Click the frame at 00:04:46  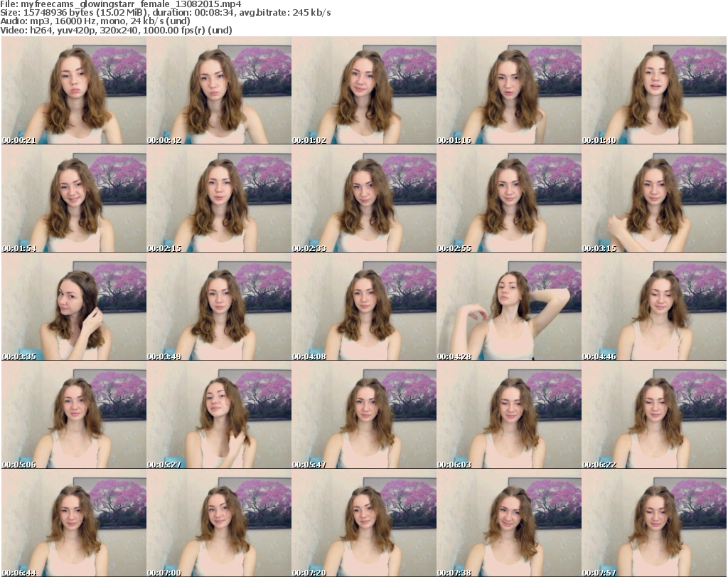654,307
